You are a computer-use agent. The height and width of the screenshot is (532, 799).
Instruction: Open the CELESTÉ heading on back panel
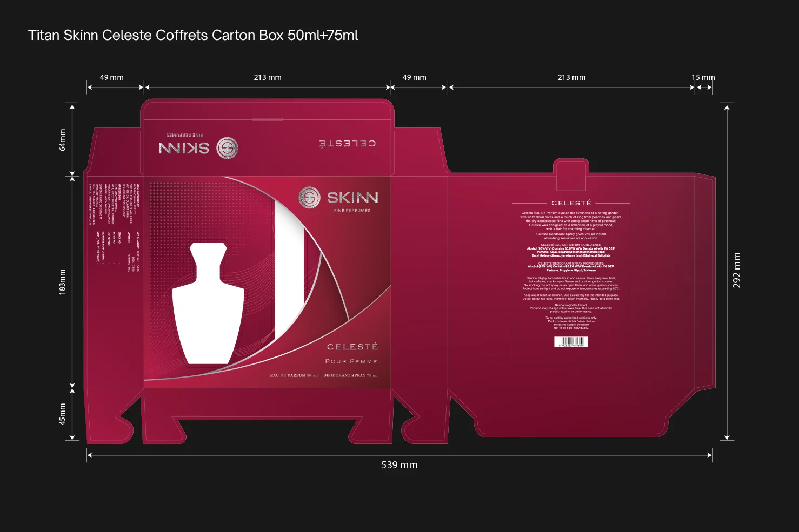[x=571, y=203]
